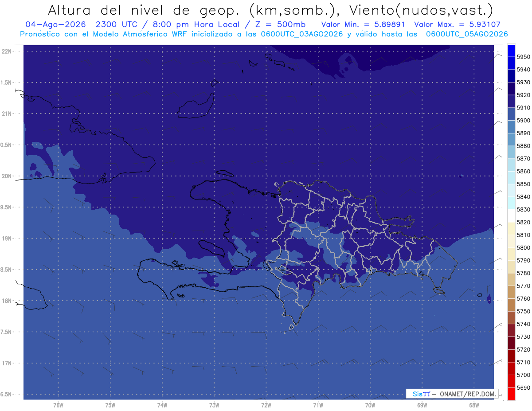Click the '5750' colorbar label
Screen dimensions: 532x411
pos(523,311)
